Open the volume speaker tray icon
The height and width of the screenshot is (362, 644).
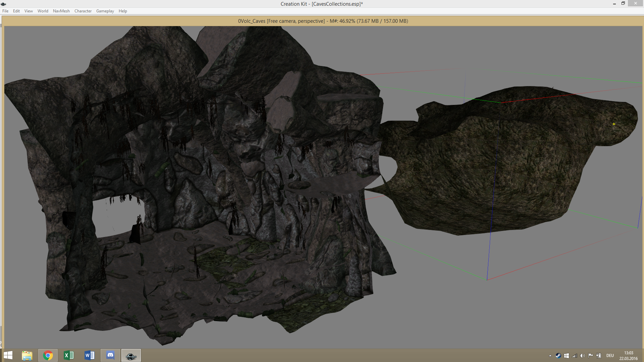[583, 356]
